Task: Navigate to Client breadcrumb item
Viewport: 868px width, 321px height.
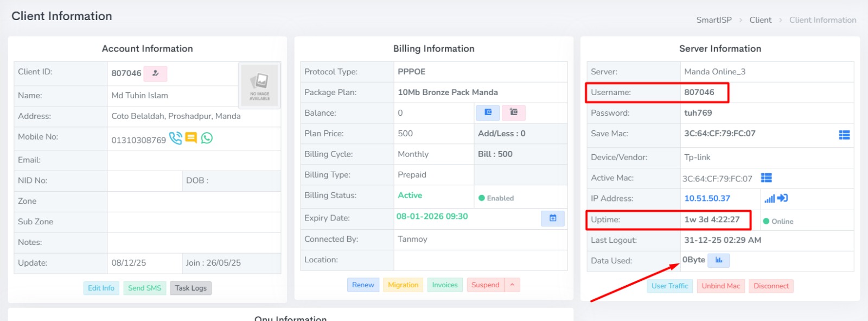Action: (760, 20)
